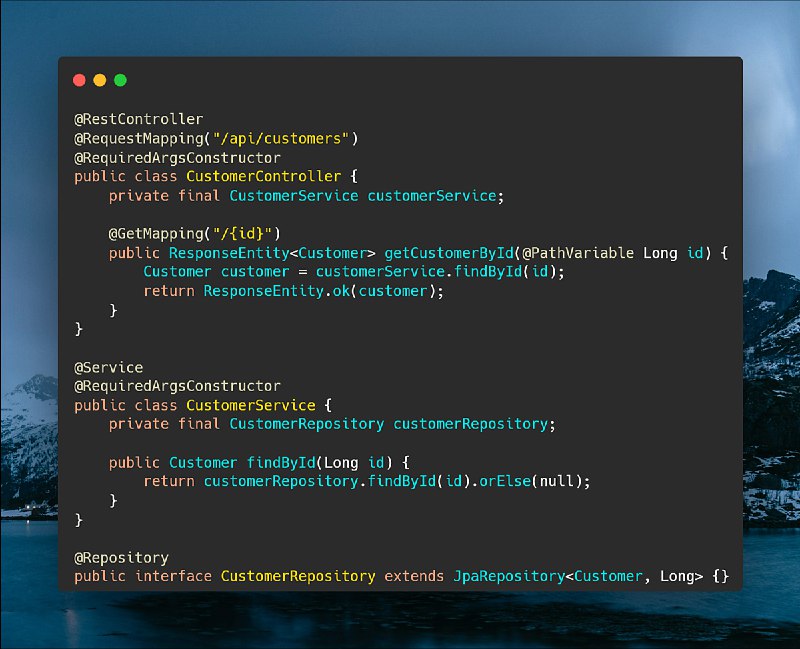Screen dimensions: 800x649
Task: Click the null argument in orElse
Action: pos(557,481)
